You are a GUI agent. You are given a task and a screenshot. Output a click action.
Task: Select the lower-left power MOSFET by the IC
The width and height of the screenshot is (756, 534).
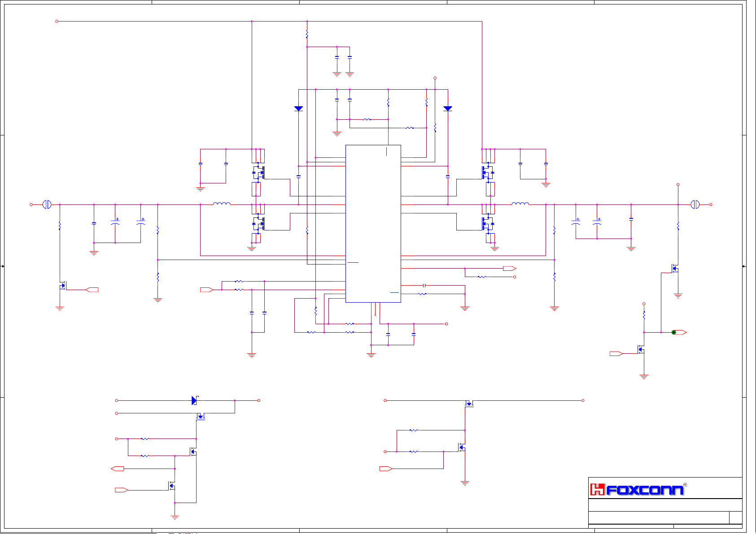click(x=258, y=223)
